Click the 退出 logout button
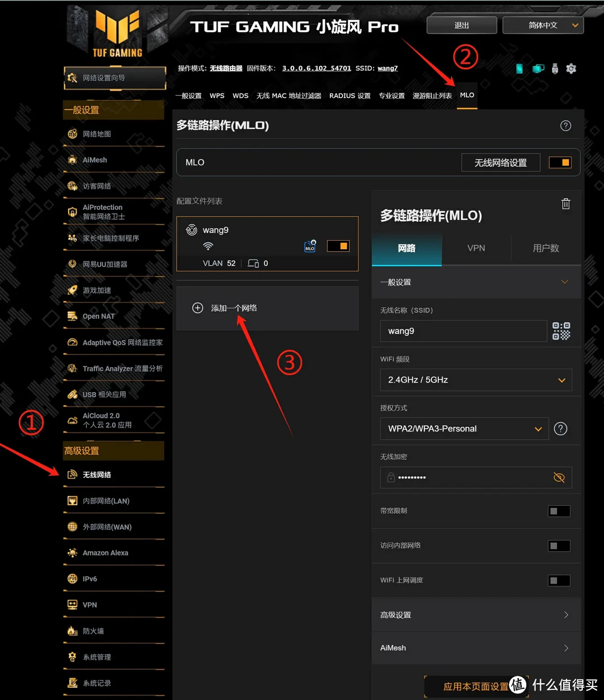 point(461,25)
